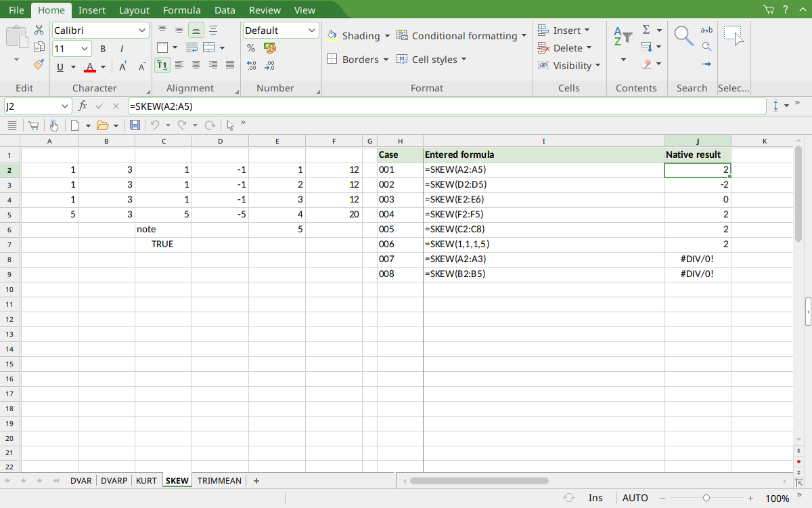
Task: Click the AutoSum sigma icon
Action: point(646,30)
